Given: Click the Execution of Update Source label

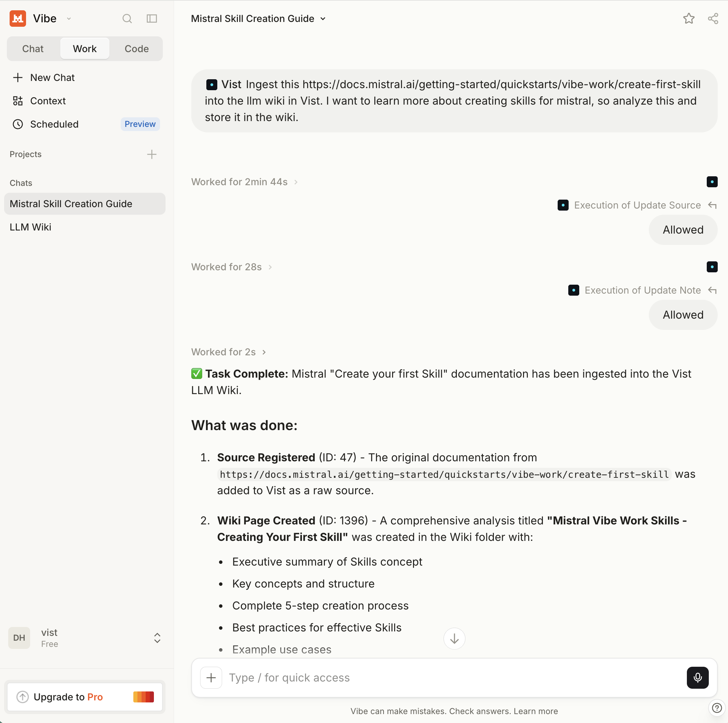Looking at the screenshot, I should [x=637, y=205].
